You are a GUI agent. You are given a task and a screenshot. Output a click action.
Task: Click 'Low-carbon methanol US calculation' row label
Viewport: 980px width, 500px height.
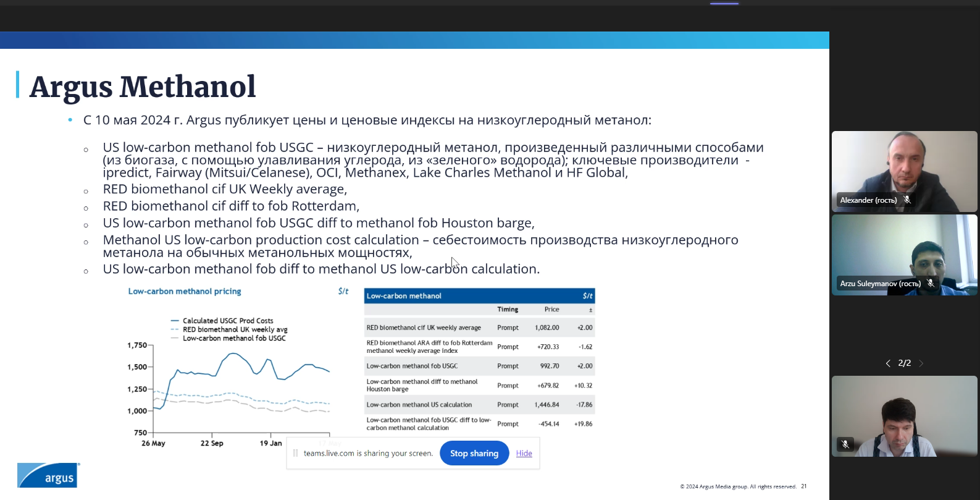[419, 405]
